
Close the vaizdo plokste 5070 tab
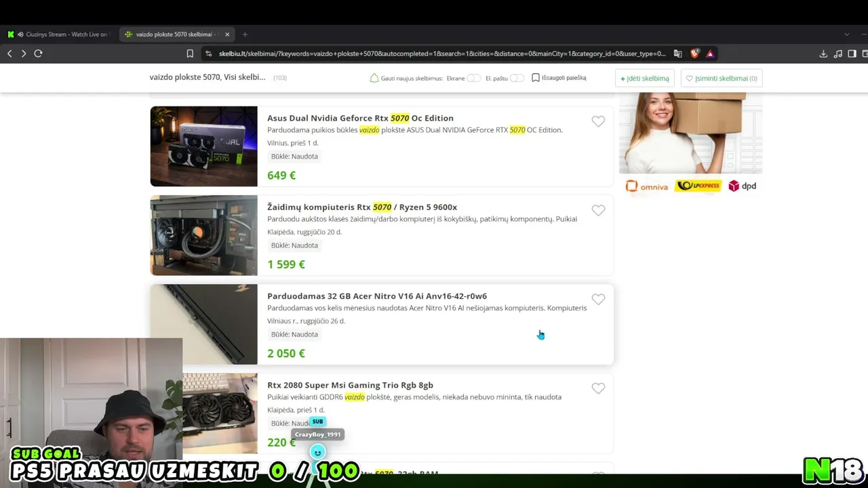click(227, 35)
